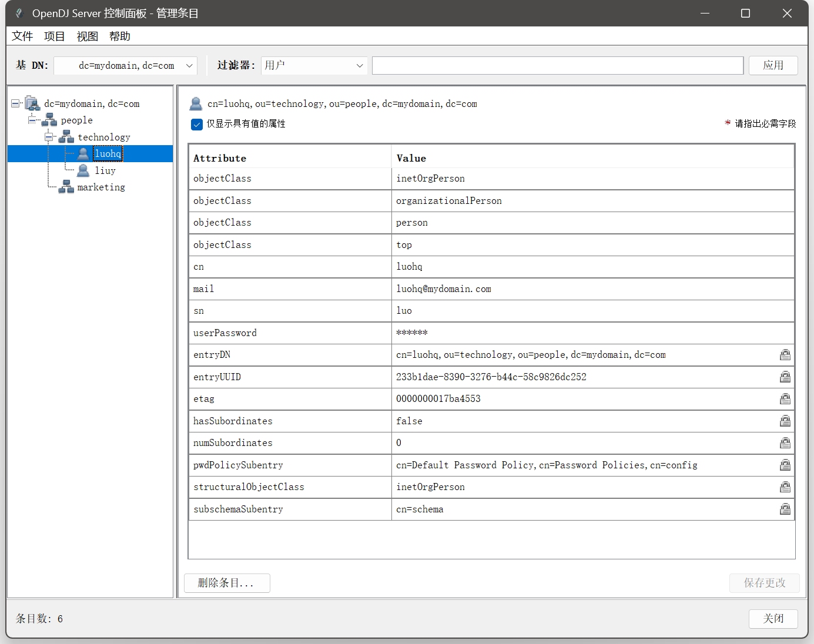The width and height of the screenshot is (814, 644).
Task: Click the mail attribute name cell
Action: click(x=290, y=289)
